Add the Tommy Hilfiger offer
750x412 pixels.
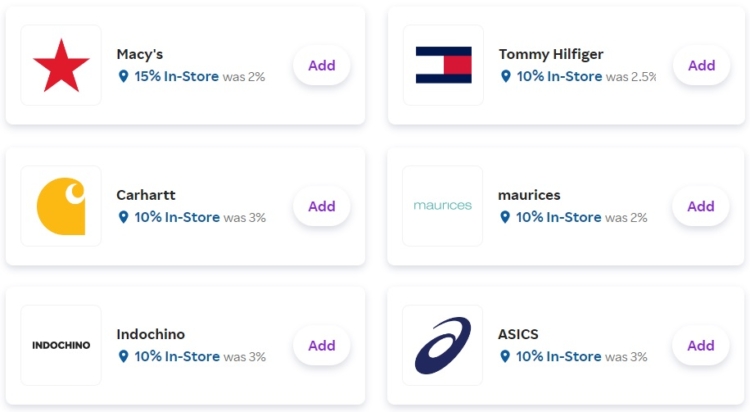click(x=701, y=65)
